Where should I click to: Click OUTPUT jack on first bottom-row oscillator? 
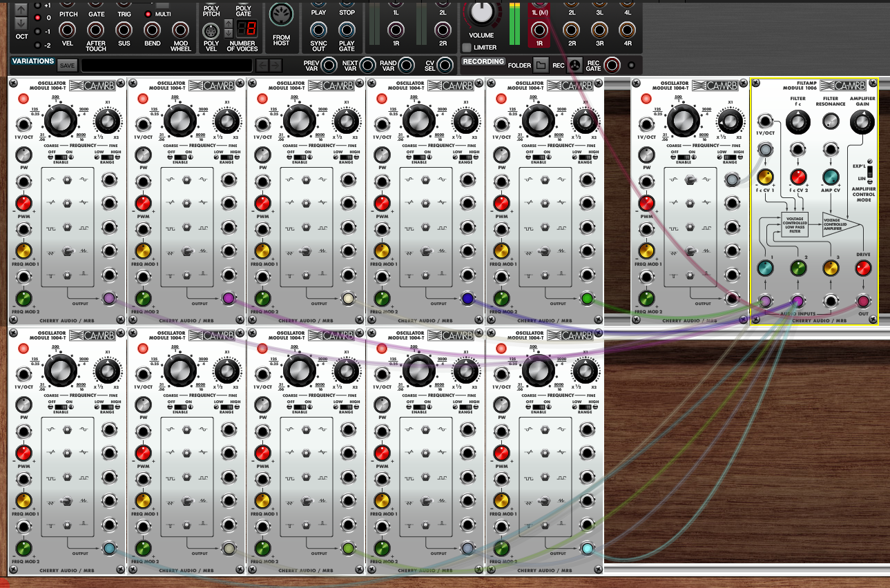pos(109,549)
